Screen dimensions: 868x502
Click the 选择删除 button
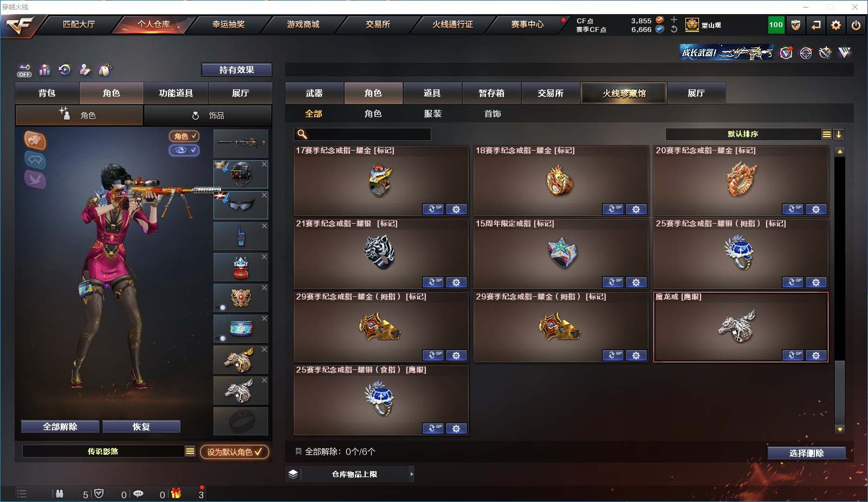[x=807, y=453]
